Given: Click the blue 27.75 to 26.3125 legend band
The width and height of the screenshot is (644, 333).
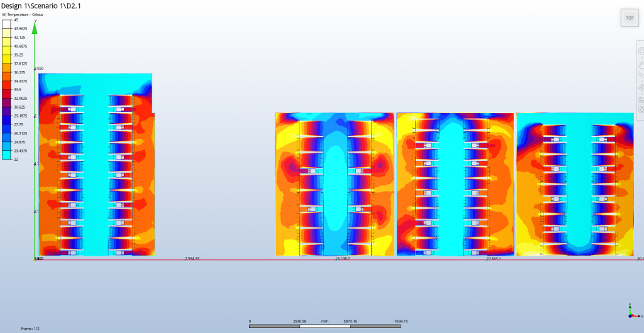Looking at the screenshot, I should [x=7, y=129].
